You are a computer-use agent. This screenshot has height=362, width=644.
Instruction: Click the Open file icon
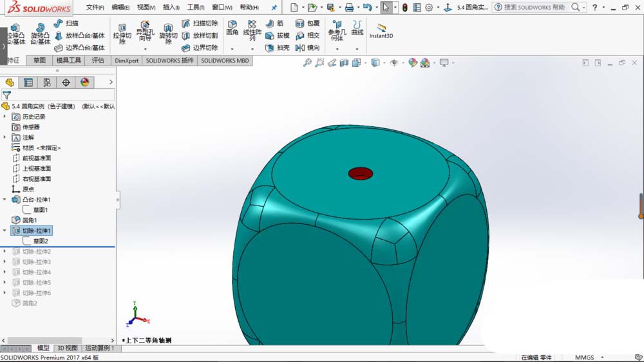(x=312, y=7)
